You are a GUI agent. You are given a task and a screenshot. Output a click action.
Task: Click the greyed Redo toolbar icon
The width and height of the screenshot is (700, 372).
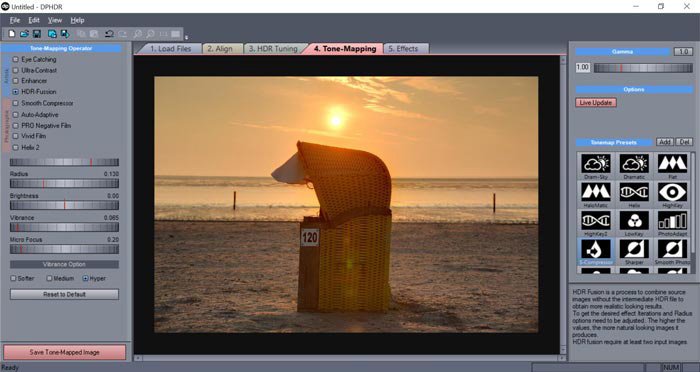(x=122, y=34)
